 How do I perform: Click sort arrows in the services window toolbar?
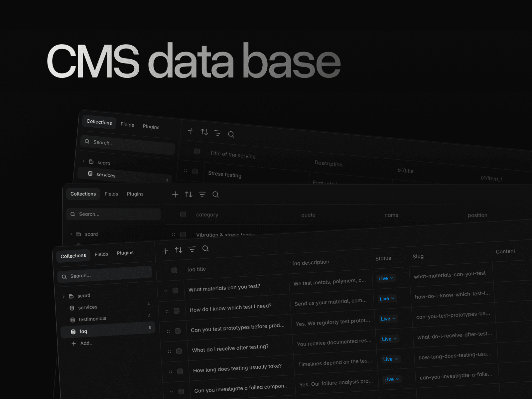click(x=204, y=132)
